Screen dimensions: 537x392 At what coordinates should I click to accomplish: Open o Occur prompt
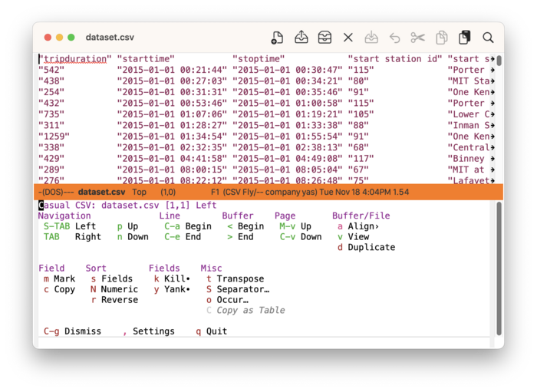pos(227,300)
